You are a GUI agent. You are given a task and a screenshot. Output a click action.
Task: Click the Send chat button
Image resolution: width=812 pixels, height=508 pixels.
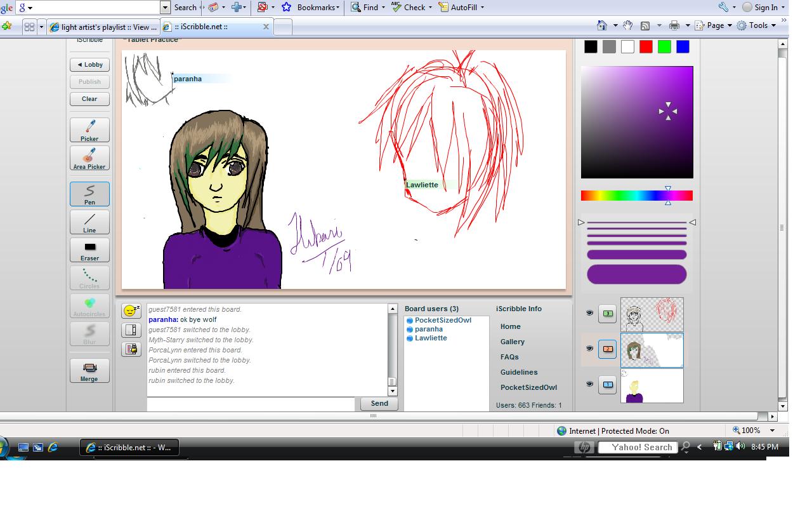pyautogui.click(x=379, y=404)
